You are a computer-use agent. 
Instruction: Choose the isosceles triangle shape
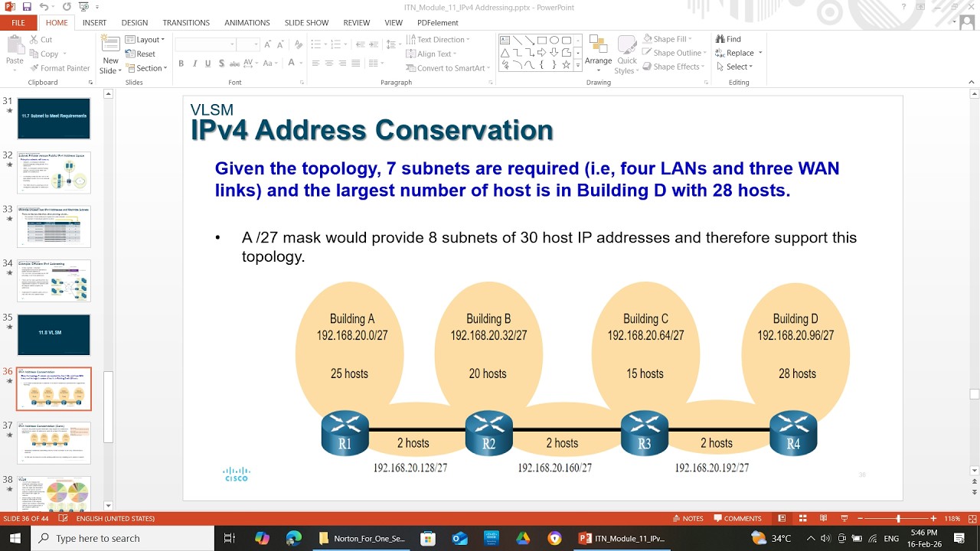505,53
